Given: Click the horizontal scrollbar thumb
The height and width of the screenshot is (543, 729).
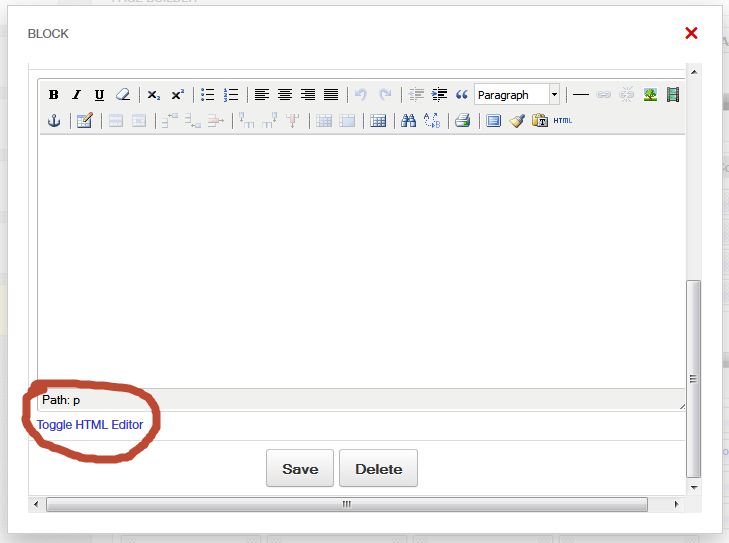Looking at the screenshot, I should 347,504.
